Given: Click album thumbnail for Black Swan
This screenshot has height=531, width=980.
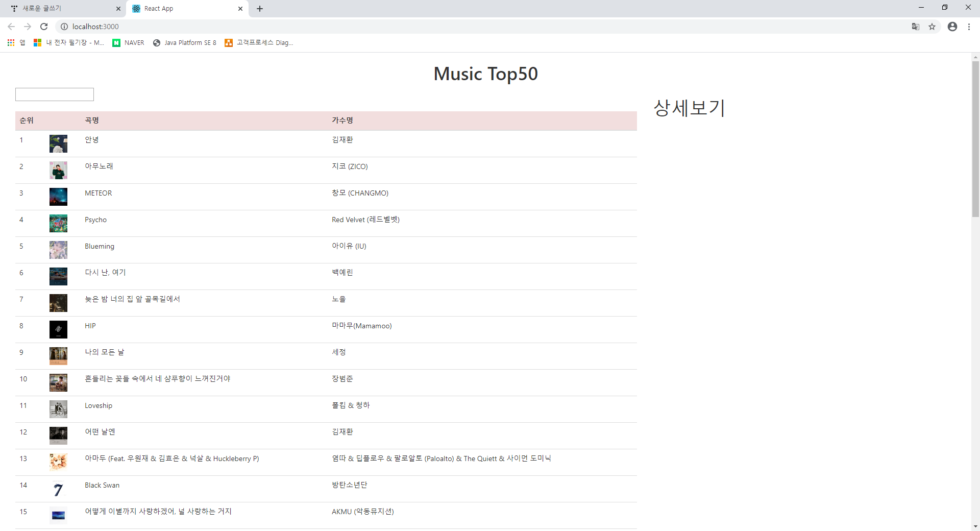Looking at the screenshot, I should point(58,489).
